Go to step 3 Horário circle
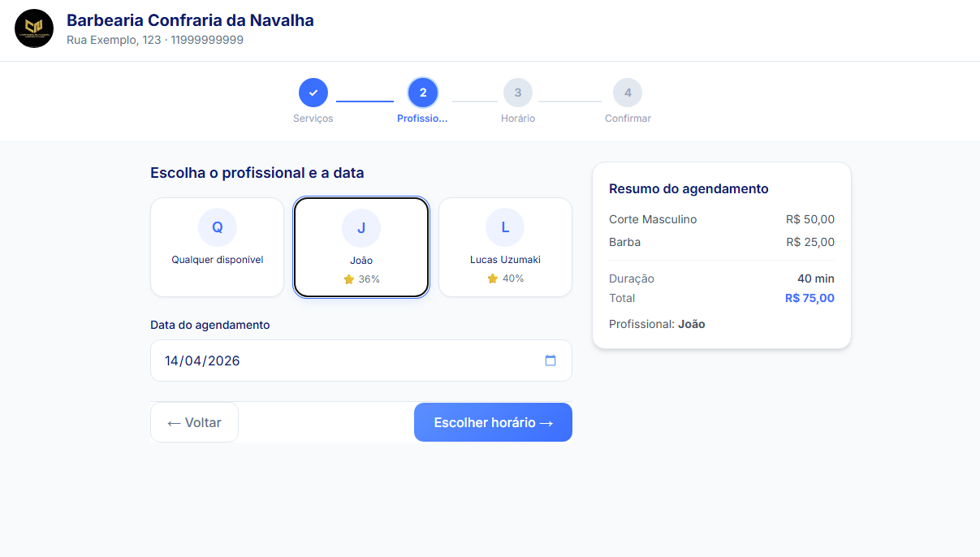 click(518, 93)
